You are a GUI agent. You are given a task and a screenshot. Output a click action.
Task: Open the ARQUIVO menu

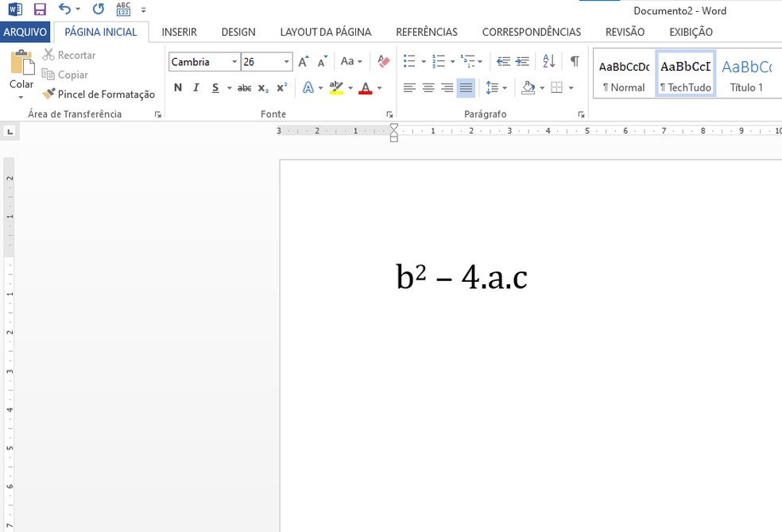point(25,32)
